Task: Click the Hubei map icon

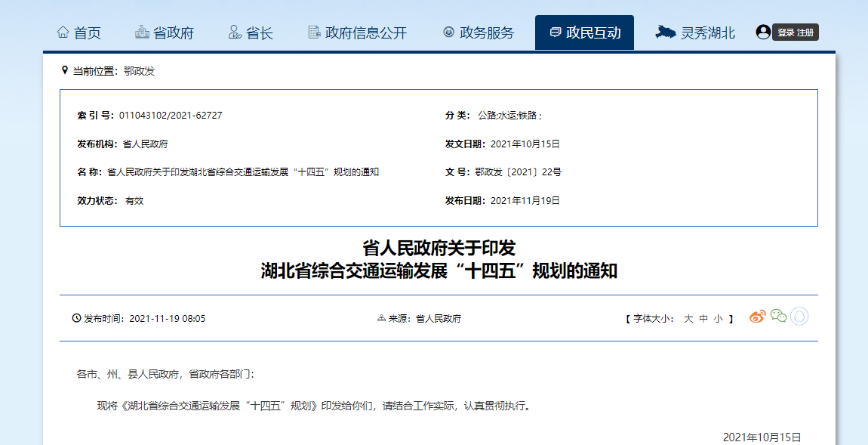Action: click(x=665, y=32)
